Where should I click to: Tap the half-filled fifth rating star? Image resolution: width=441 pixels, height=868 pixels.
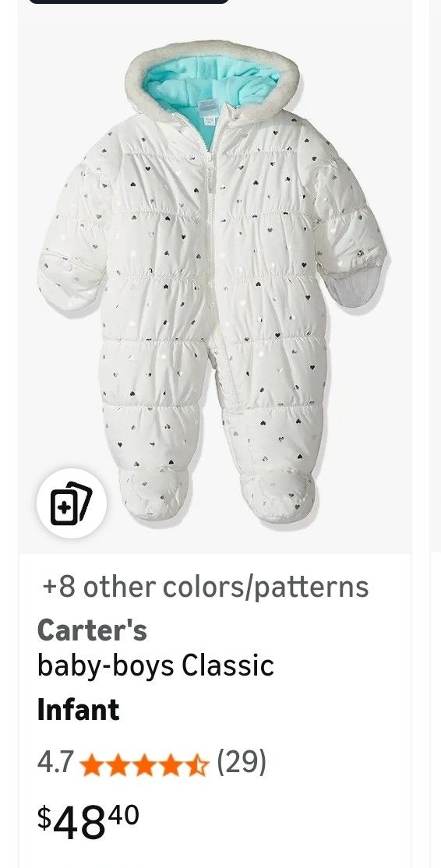pyautogui.click(x=197, y=764)
